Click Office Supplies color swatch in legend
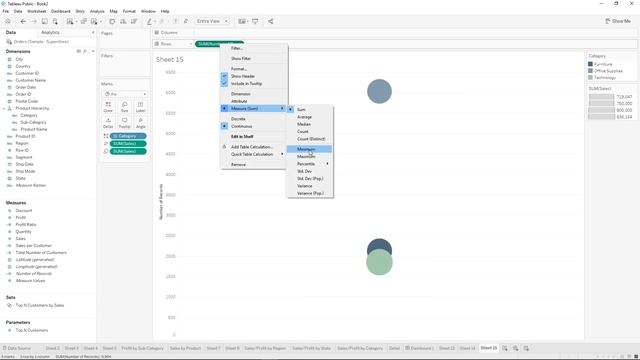This screenshot has height=360, width=640. point(590,71)
